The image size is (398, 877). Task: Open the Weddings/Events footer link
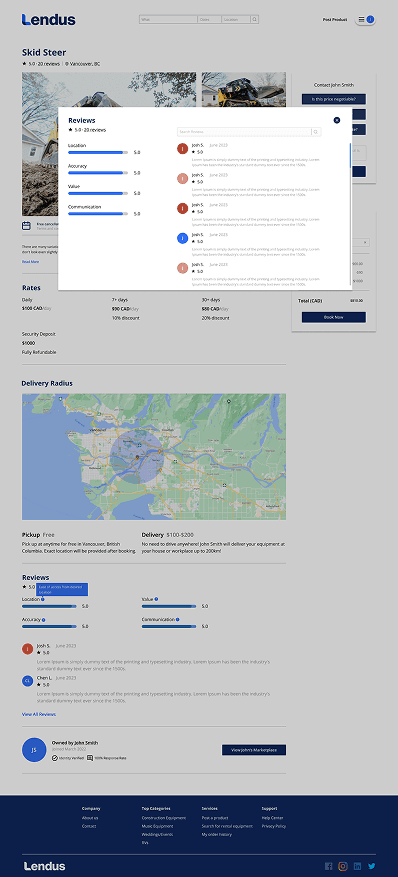point(157,834)
